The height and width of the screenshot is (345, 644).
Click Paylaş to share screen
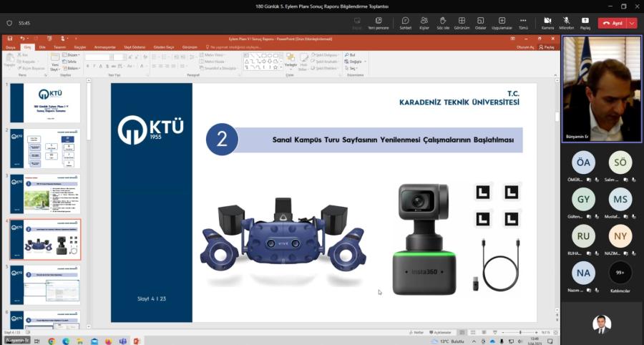pos(585,23)
